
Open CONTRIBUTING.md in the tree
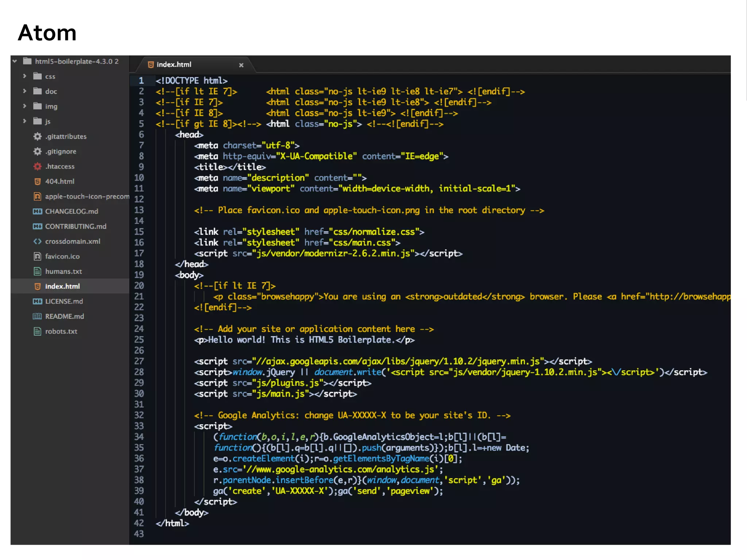coord(76,226)
